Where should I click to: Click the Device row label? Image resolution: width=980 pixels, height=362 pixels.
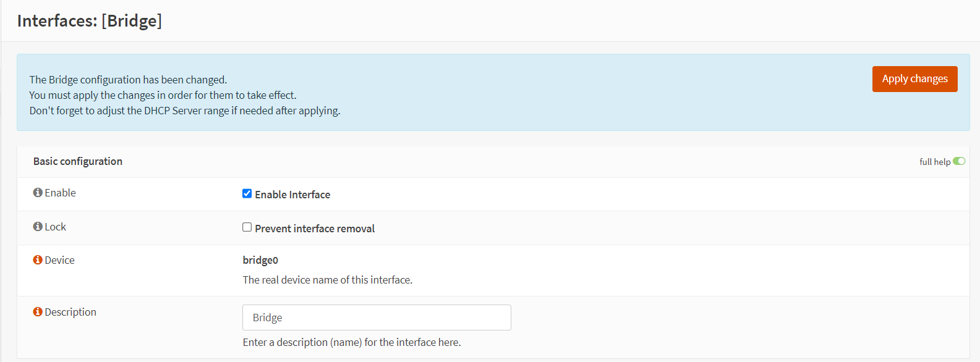59,260
